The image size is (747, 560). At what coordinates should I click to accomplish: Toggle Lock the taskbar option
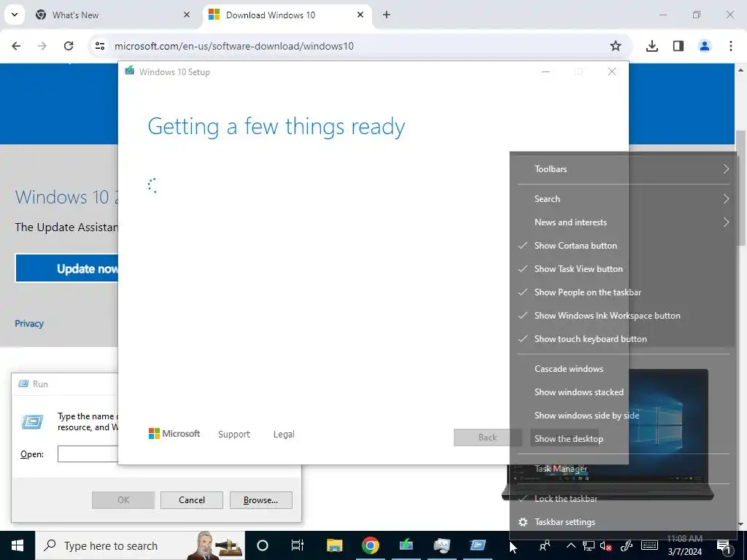point(623,499)
